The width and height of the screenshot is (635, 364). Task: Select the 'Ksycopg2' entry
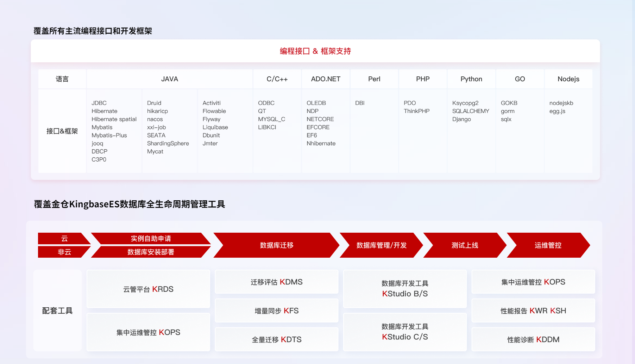465,103
